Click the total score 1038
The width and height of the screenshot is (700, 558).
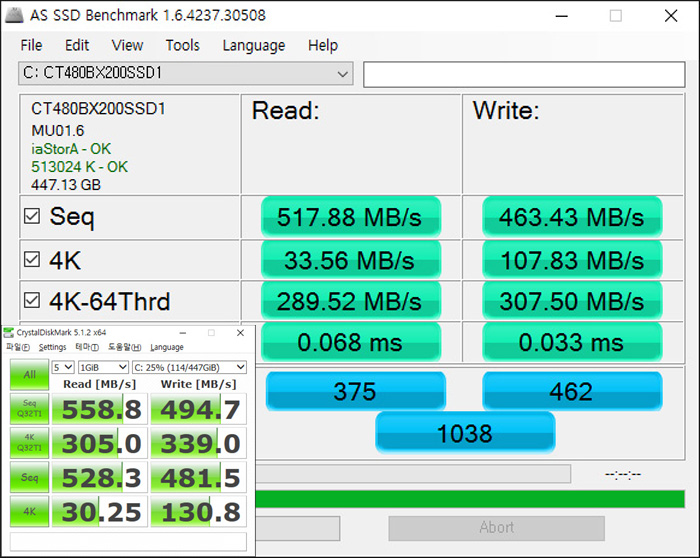[465, 433]
